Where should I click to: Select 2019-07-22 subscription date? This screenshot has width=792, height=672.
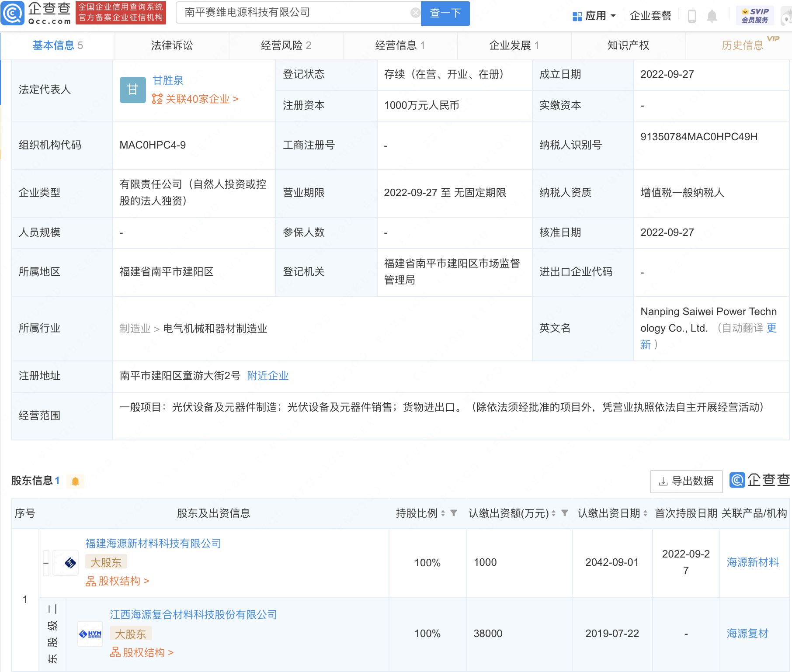tap(612, 634)
